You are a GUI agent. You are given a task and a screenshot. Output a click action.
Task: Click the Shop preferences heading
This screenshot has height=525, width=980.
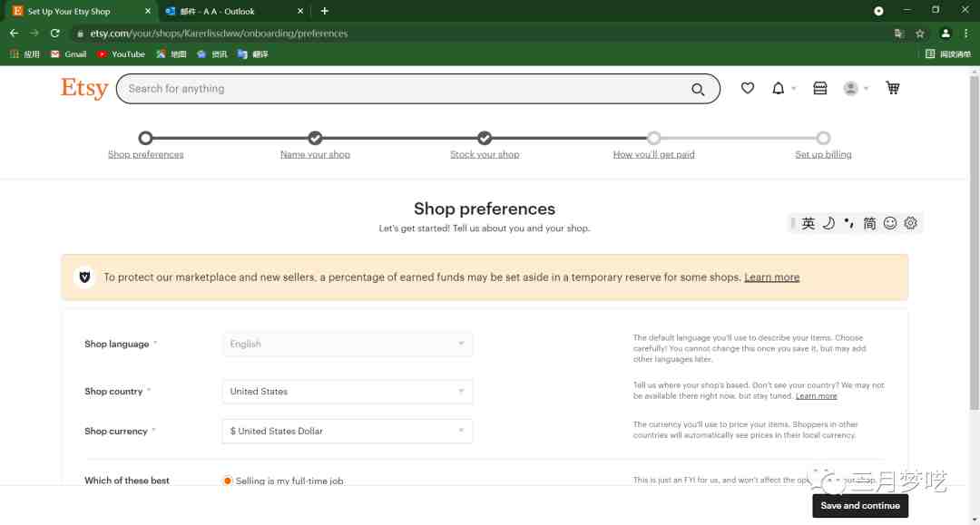[485, 209]
